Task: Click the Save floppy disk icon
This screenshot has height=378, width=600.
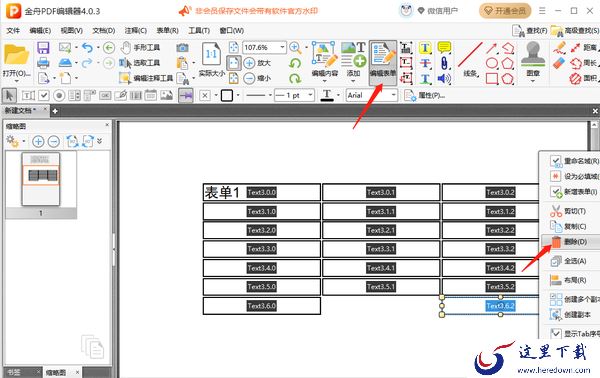Action: pos(43,48)
